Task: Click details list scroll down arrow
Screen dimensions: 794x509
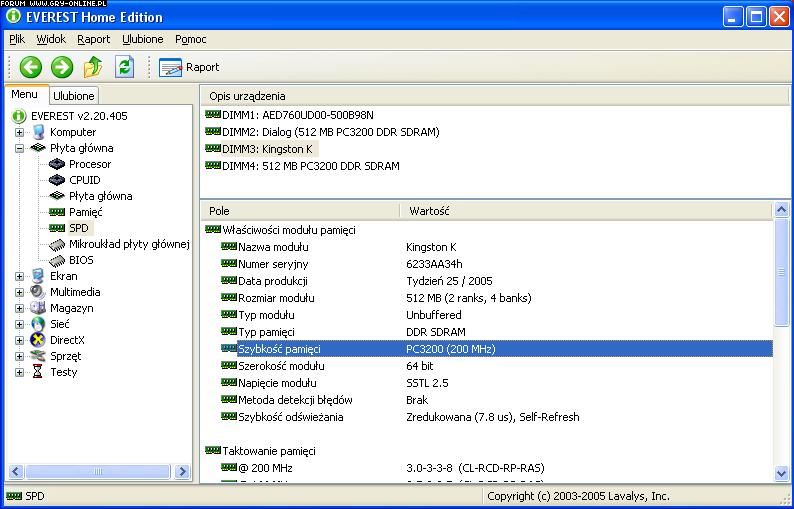Action: pos(781,474)
